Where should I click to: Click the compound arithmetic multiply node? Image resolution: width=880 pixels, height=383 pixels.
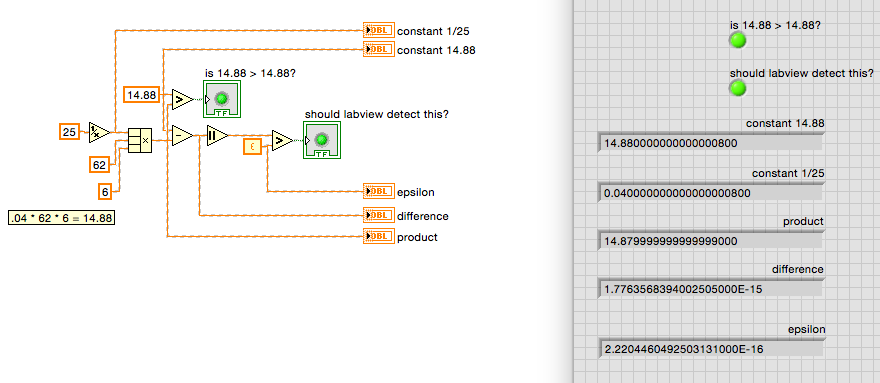point(140,140)
